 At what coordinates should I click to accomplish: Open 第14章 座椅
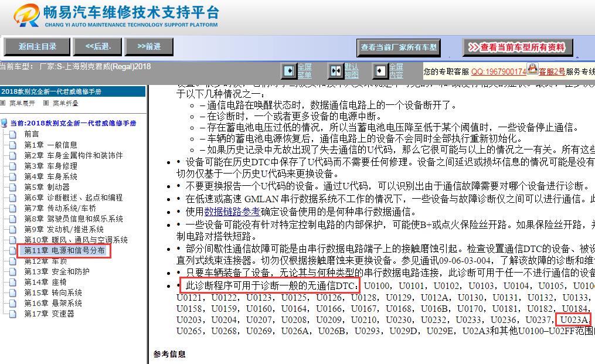[45, 283]
